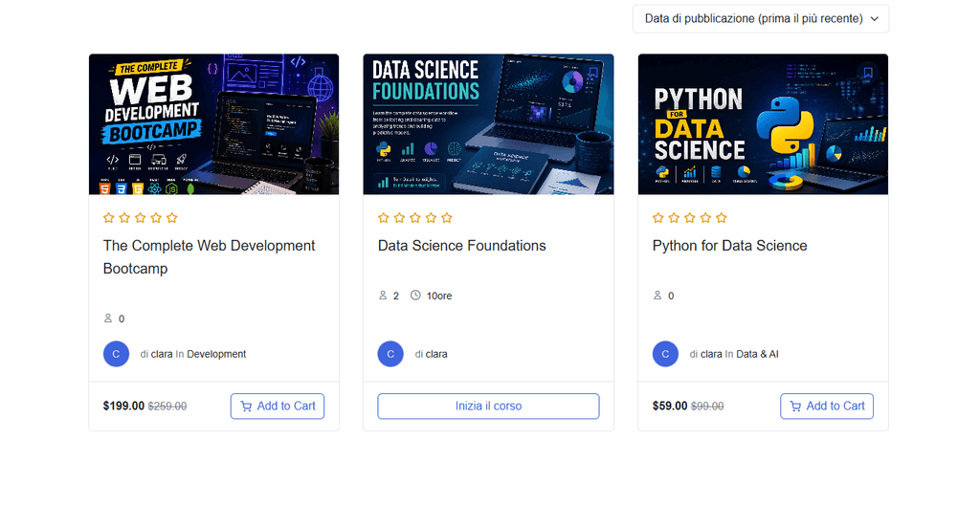Image resolution: width=980 pixels, height=527 pixels.
Task: Click fifth rating star of Python for Data Science
Action: tap(722, 218)
